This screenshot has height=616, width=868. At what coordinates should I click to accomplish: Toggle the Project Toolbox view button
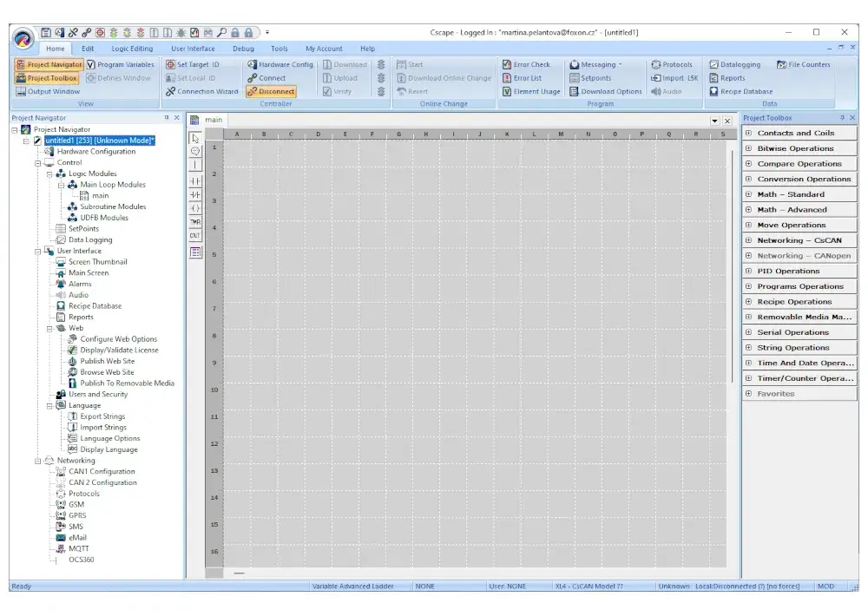click(47, 78)
